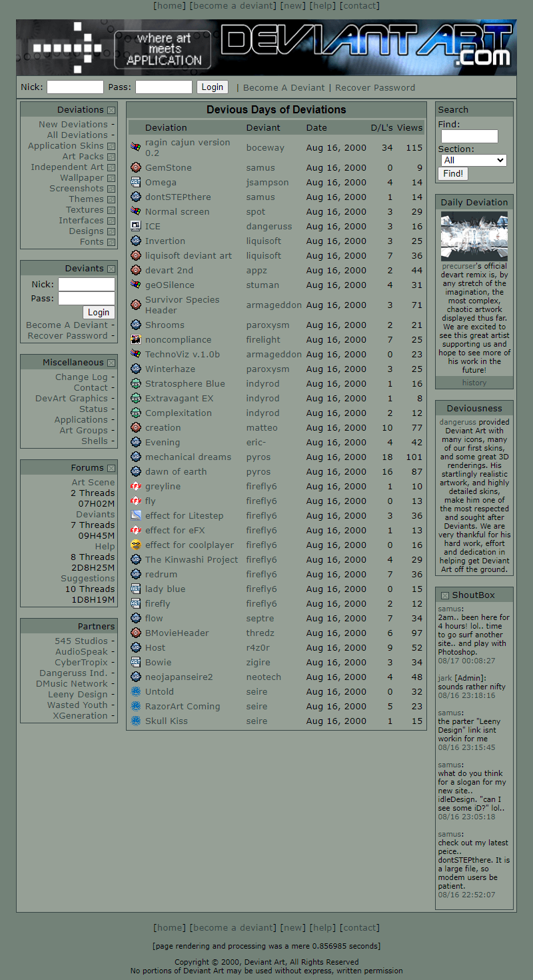Screen dimensions: 533x980
Task: Click the icon beside the Bowie deviation
Action: [x=136, y=663]
